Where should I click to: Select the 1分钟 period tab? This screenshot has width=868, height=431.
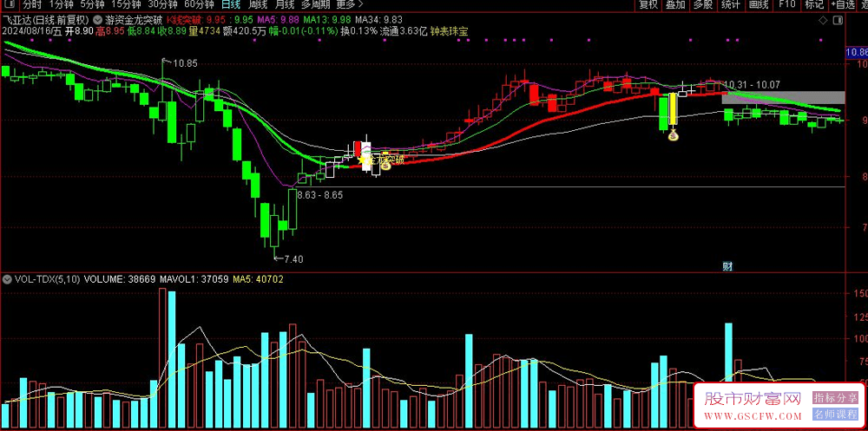[61, 5]
